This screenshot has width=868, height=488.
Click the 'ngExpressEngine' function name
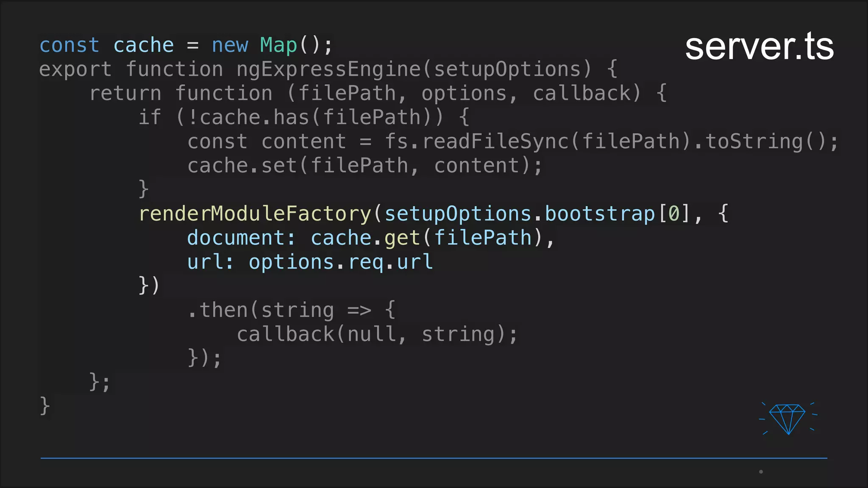pos(328,69)
